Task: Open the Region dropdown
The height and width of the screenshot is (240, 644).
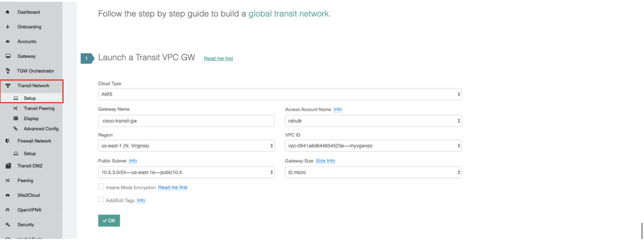Action: click(x=186, y=146)
